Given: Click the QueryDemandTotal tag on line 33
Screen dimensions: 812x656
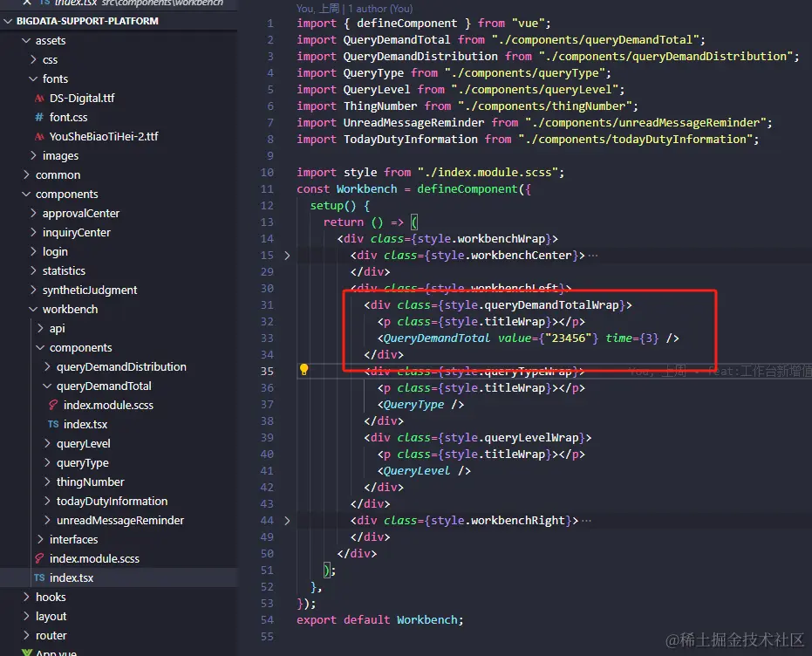Looking at the screenshot, I should 437,338.
